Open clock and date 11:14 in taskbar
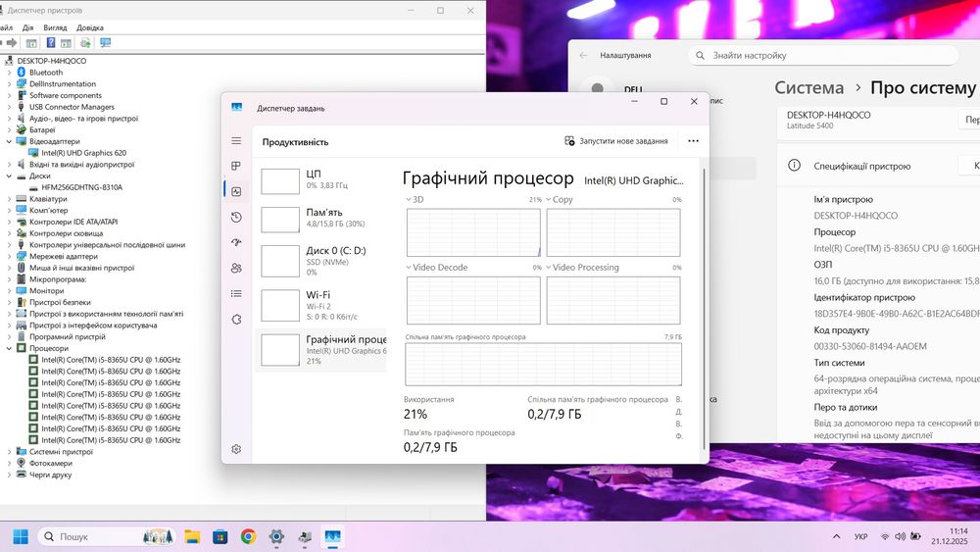This screenshot has width=980, height=552. (949, 536)
